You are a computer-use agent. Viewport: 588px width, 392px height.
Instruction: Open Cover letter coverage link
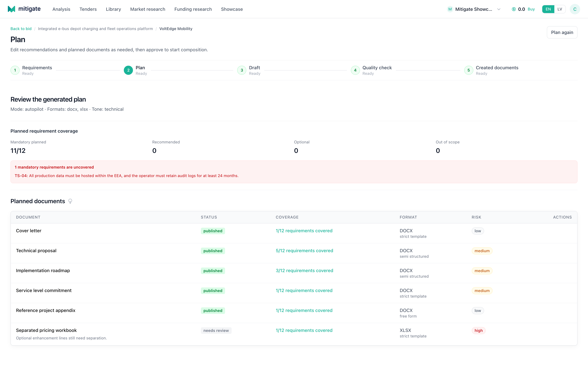pos(304,231)
